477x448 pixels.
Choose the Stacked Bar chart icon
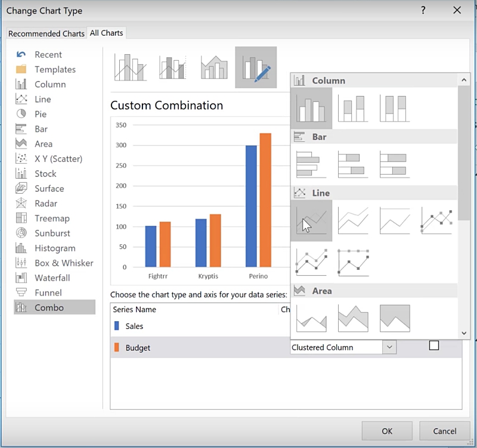click(352, 164)
